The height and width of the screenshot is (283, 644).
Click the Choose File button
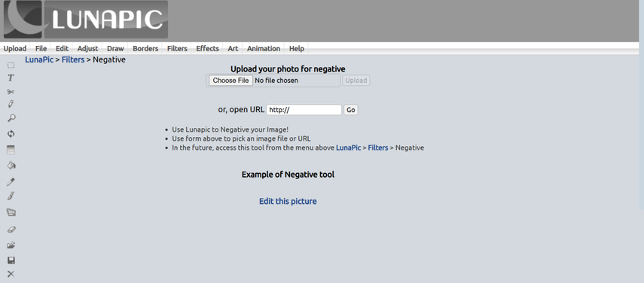pyautogui.click(x=230, y=81)
